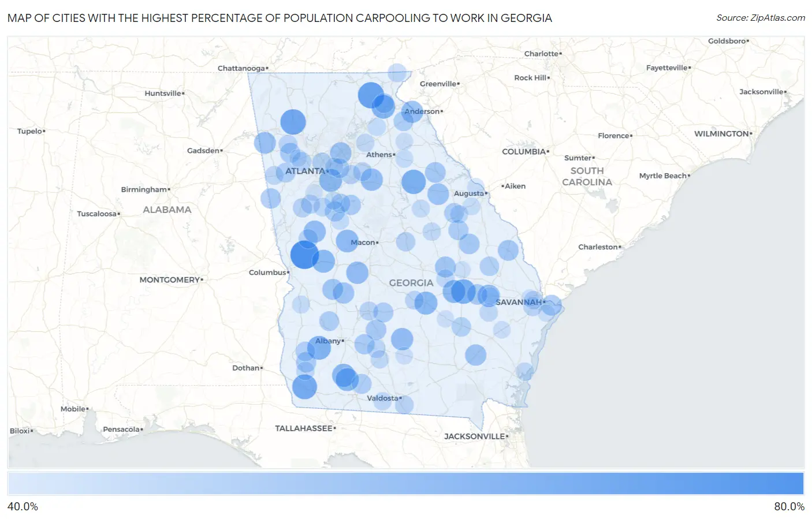Click the Tuscaloosa city label
812x519 pixels.
96,214
